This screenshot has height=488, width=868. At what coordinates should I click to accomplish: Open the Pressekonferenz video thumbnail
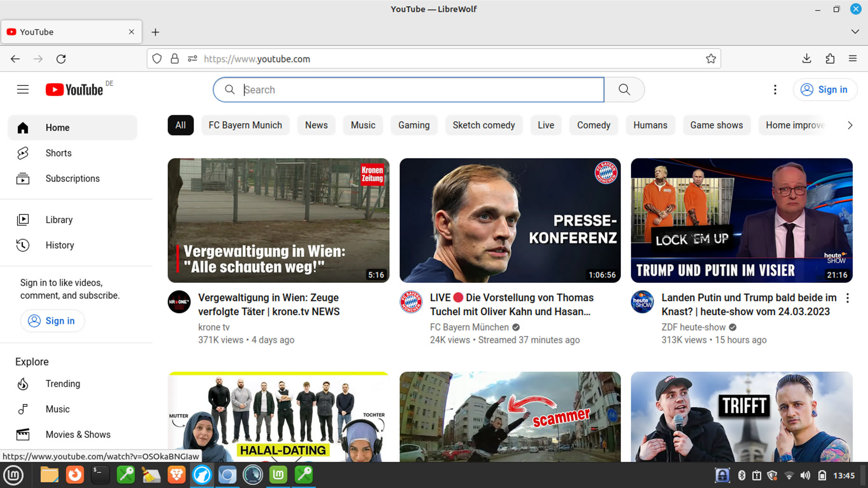tap(510, 220)
